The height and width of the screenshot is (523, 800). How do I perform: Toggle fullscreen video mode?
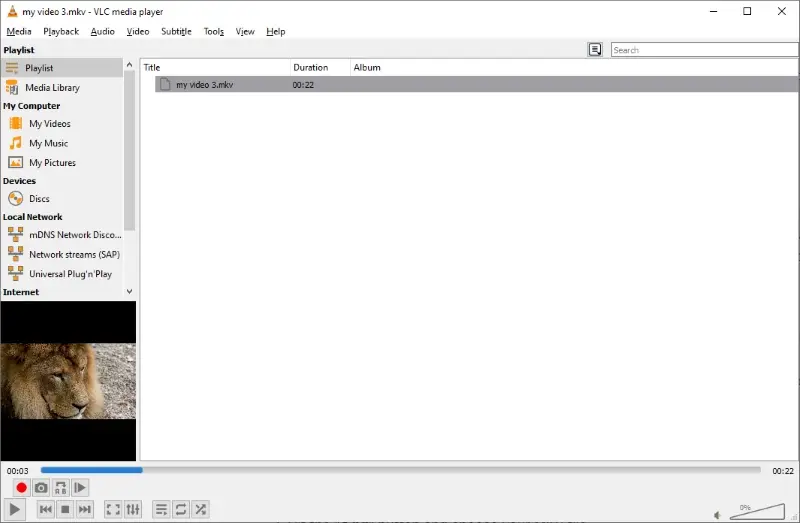click(113, 510)
